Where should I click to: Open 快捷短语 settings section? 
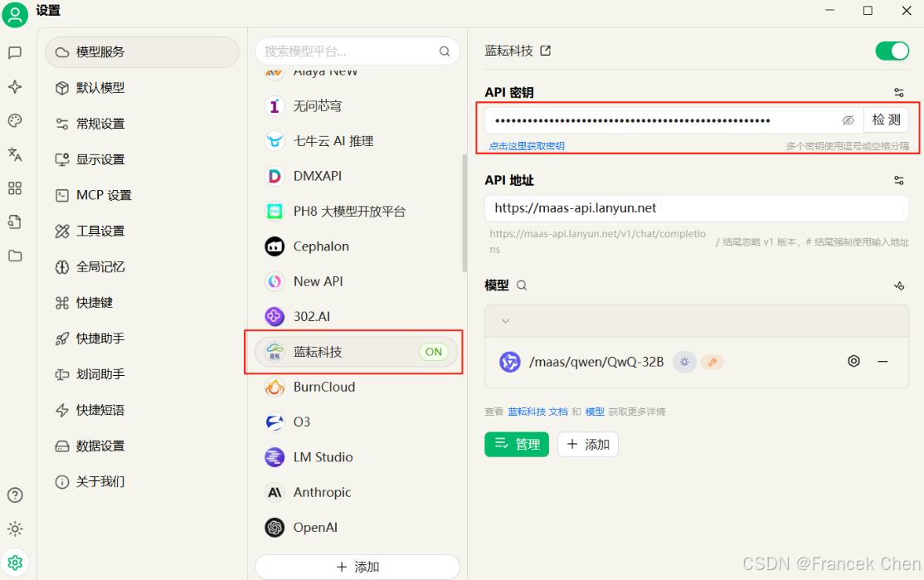point(142,410)
